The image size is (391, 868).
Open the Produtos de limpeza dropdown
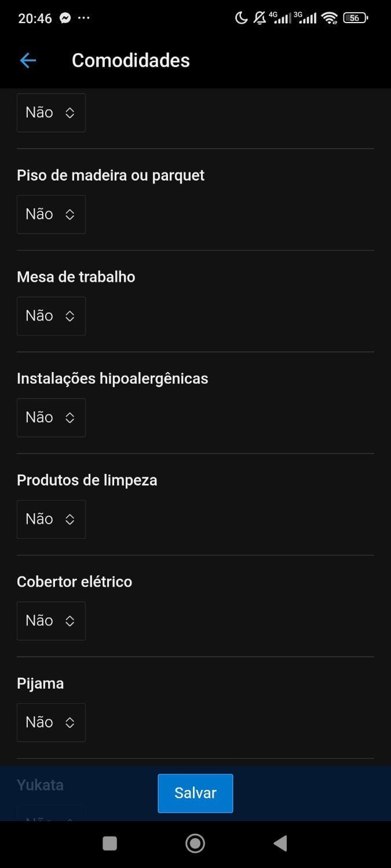tap(51, 519)
